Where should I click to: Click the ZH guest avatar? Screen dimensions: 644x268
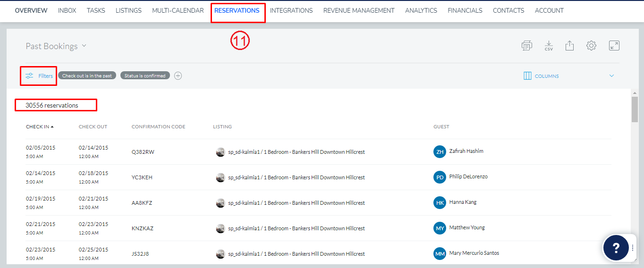pos(440,152)
